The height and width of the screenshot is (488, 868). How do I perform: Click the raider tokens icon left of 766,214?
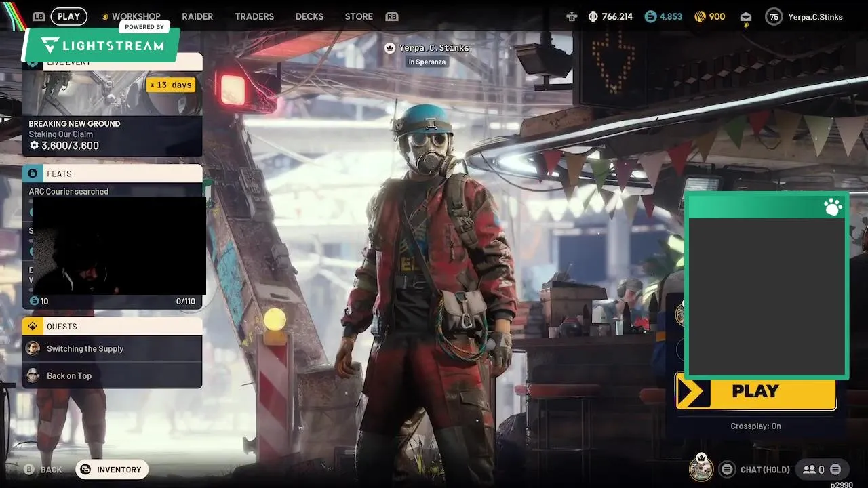click(x=572, y=16)
